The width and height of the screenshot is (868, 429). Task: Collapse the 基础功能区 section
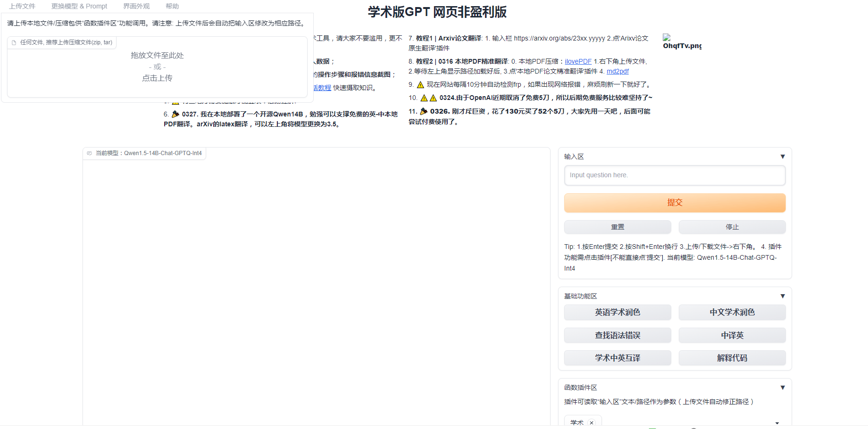[x=782, y=296]
